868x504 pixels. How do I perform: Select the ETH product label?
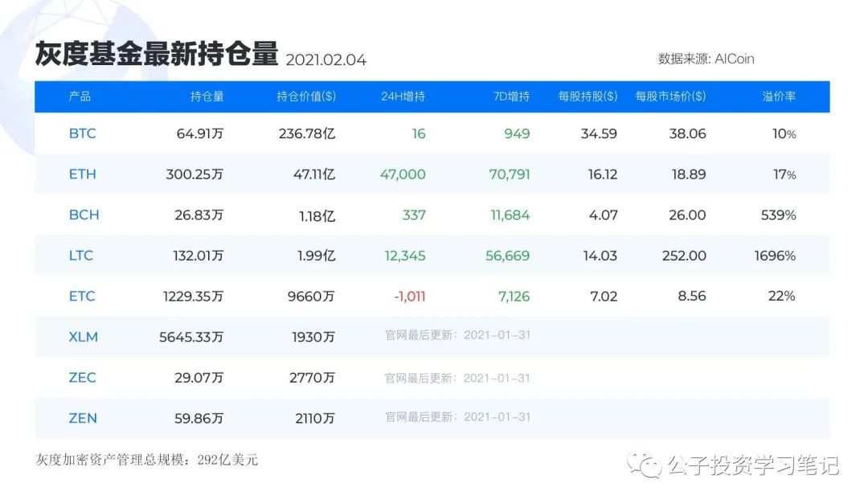(81, 174)
